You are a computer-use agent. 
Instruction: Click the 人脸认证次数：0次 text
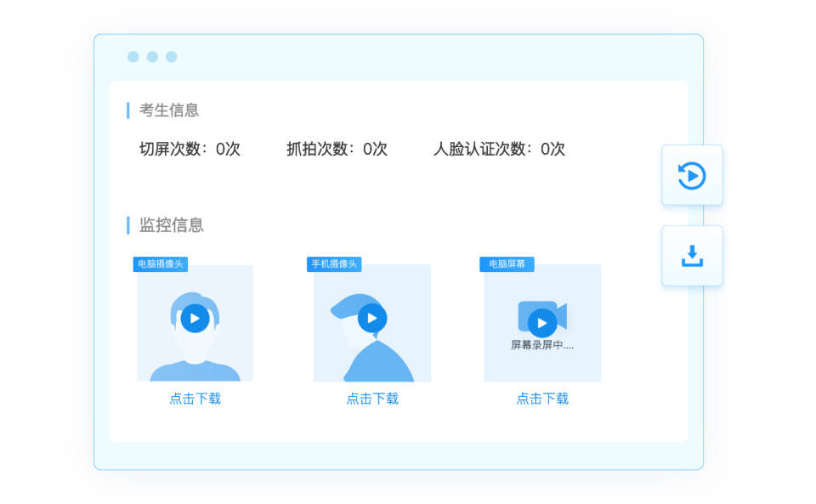pyautogui.click(x=499, y=150)
